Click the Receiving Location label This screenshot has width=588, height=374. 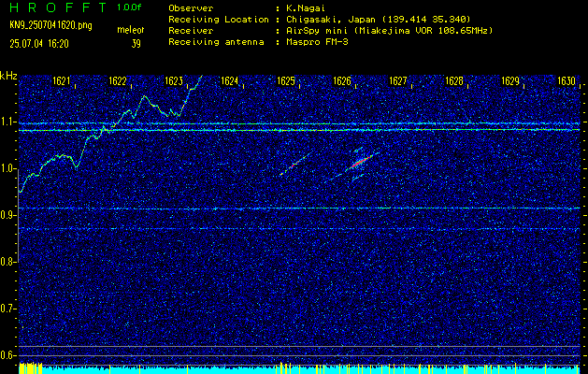219,20
